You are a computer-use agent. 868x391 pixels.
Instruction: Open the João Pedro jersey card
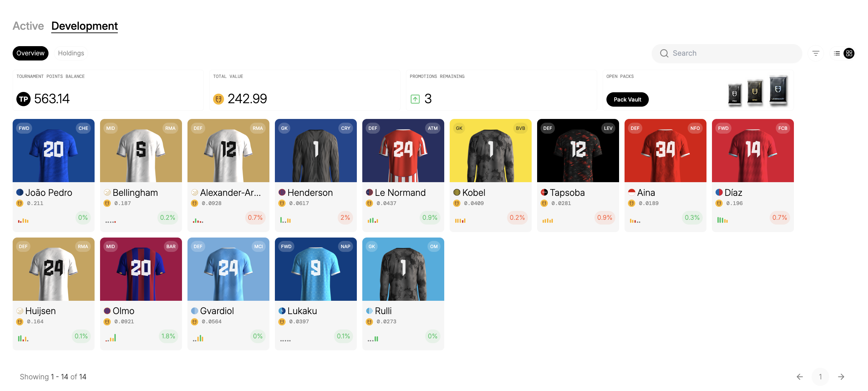54,150
